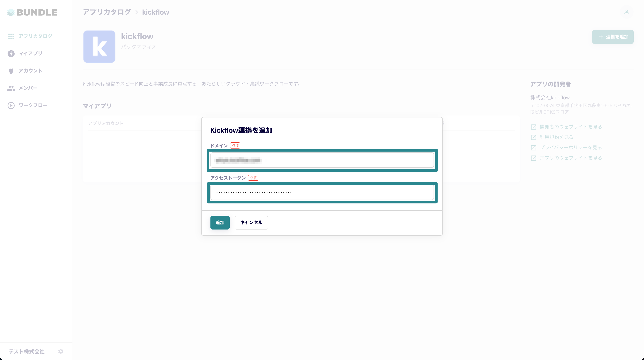Open アプリのウェブサイトを見る link
Screen dimensions: 644x360
click(571, 158)
